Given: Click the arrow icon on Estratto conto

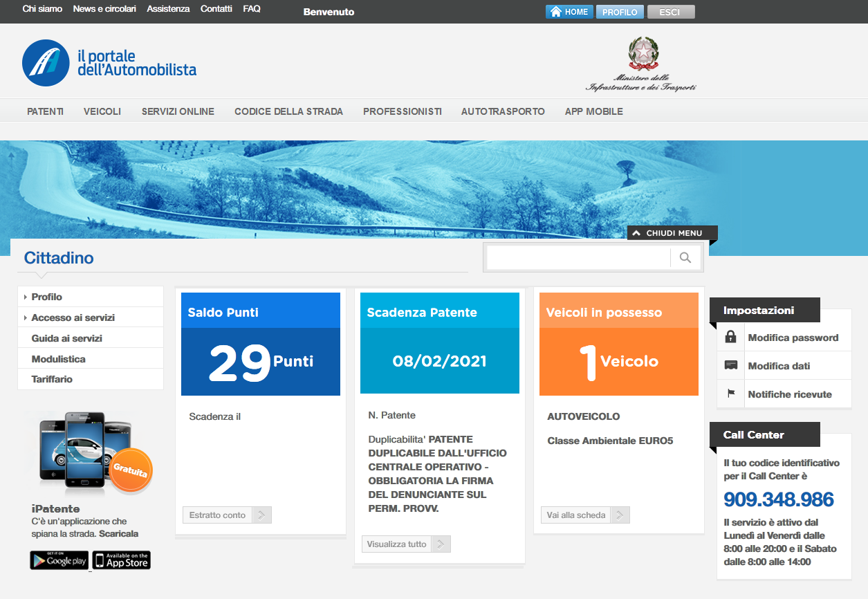Looking at the screenshot, I should click(x=262, y=515).
